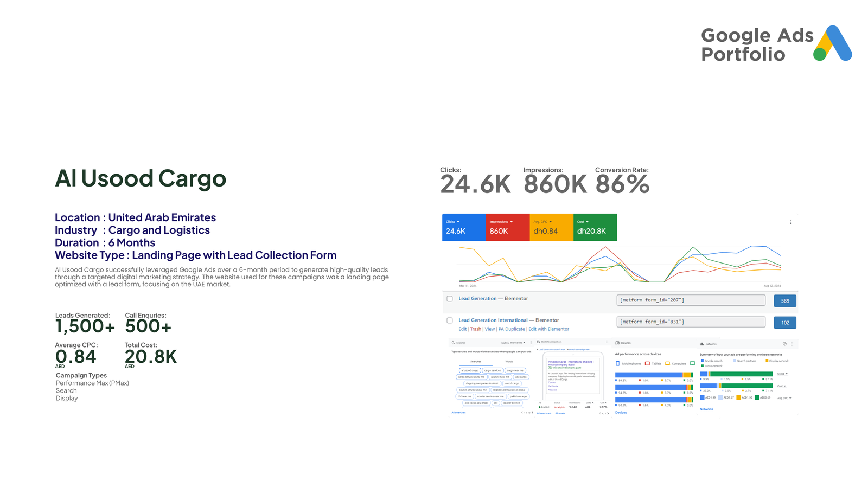Image resolution: width=868 pixels, height=488 pixels.
Task: Click the Google search legend swatch
Action: [x=703, y=361]
